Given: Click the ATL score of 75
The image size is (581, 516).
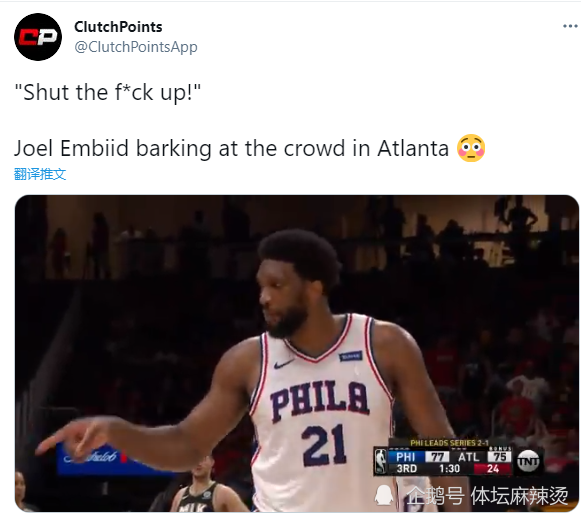Looking at the screenshot, I should (x=499, y=456).
